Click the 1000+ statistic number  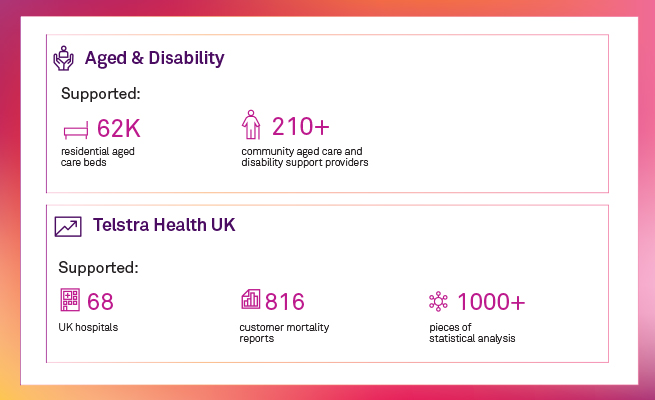[x=490, y=301]
